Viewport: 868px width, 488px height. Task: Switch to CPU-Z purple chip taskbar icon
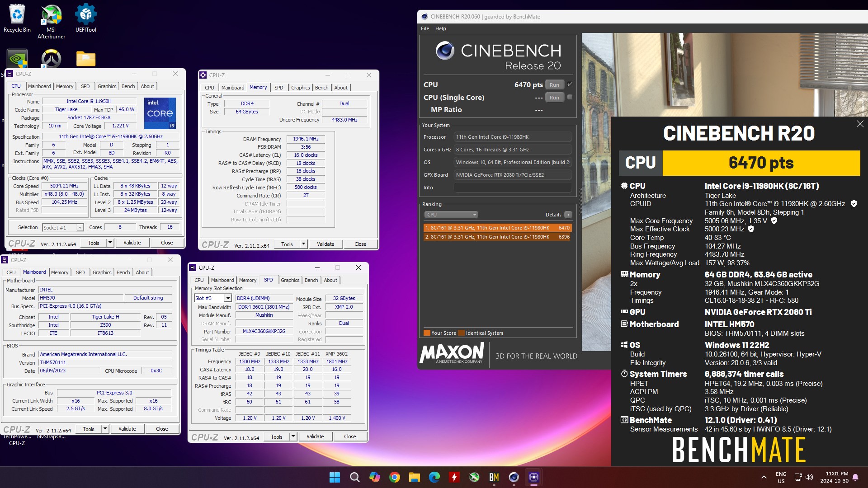[x=534, y=477]
